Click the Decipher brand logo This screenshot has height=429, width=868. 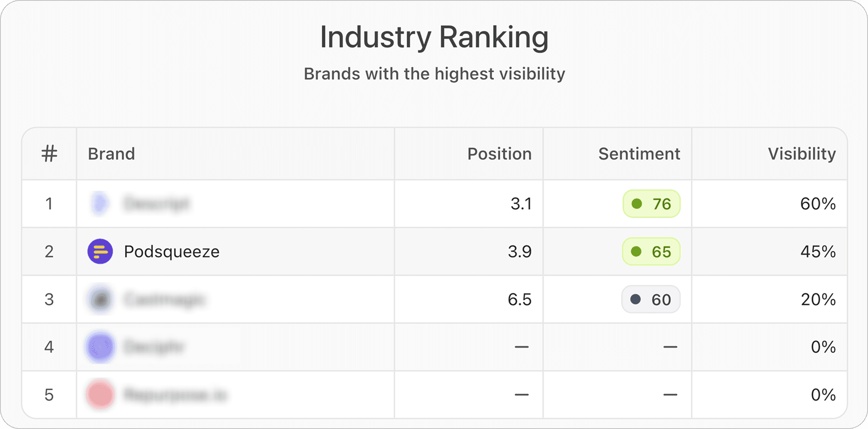click(x=100, y=347)
